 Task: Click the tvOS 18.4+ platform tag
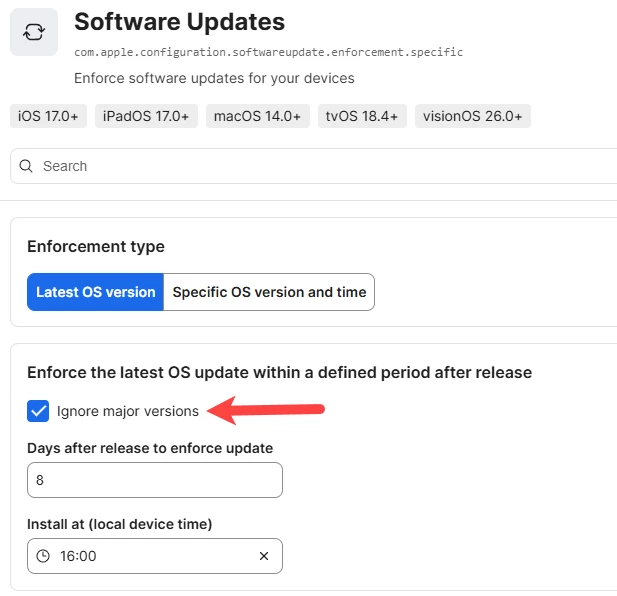(x=362, y=116)
